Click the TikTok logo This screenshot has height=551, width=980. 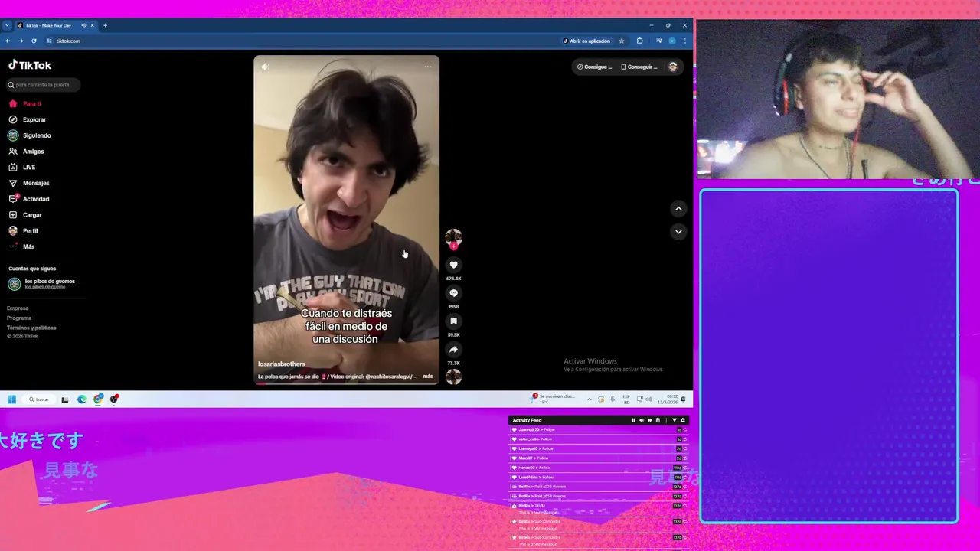(x=30, y=66)
